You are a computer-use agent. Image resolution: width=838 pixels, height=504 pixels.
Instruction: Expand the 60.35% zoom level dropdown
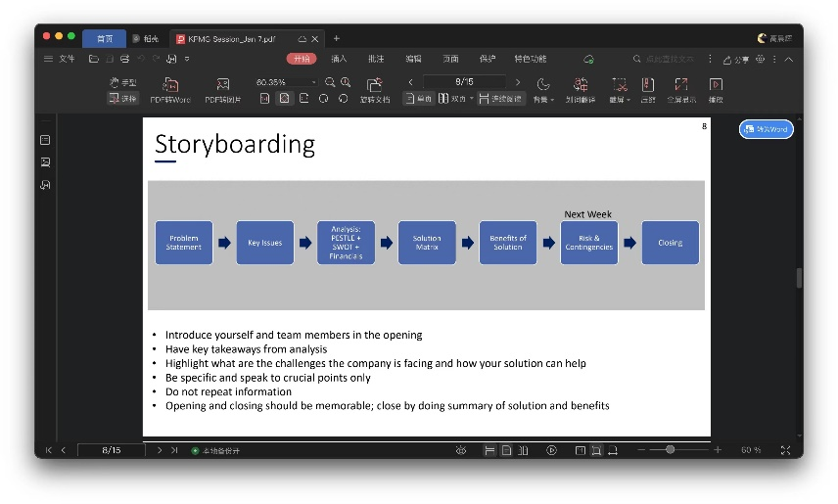[x=314, y=83]
